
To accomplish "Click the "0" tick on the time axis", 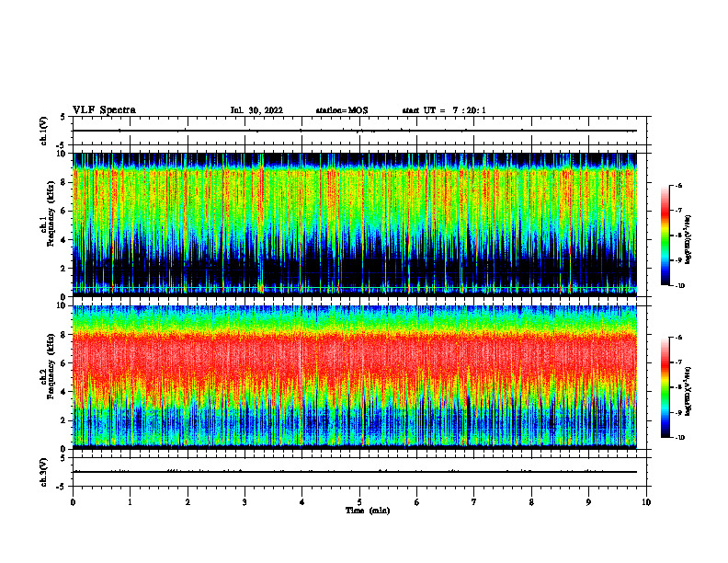I will 73,502.
